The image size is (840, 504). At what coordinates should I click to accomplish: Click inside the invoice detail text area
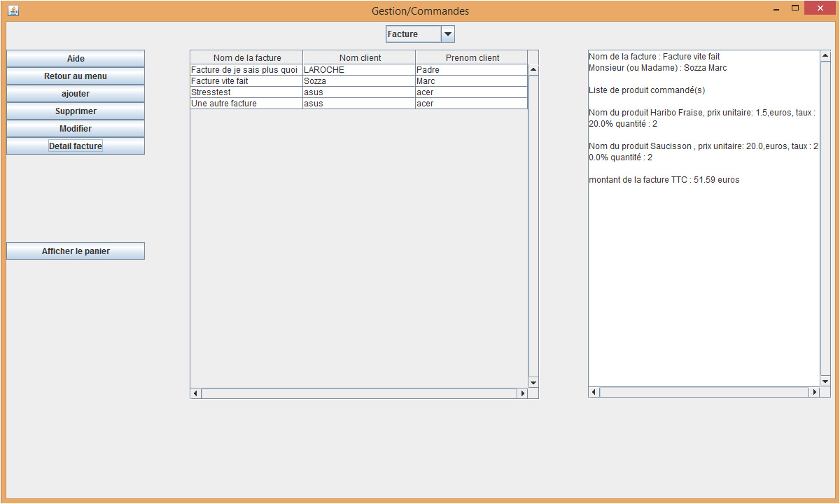point(703,280)
